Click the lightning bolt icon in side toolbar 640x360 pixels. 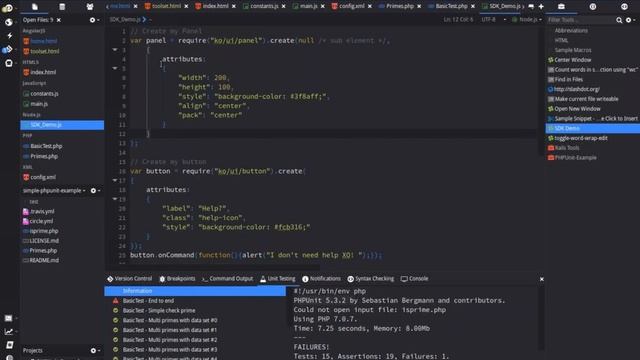tap(9, 36)
